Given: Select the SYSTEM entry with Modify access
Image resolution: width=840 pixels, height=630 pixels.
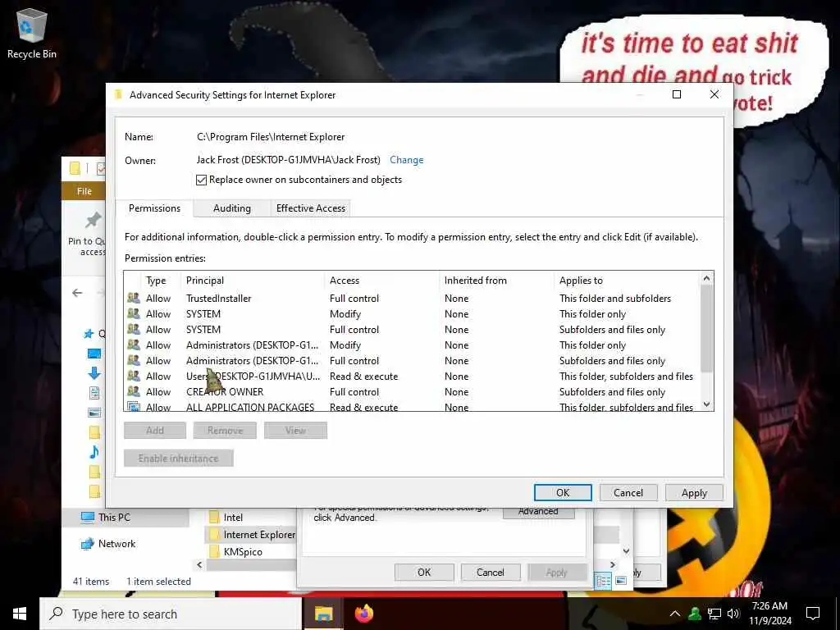Looking at the screenshot, I should (412, 314).
